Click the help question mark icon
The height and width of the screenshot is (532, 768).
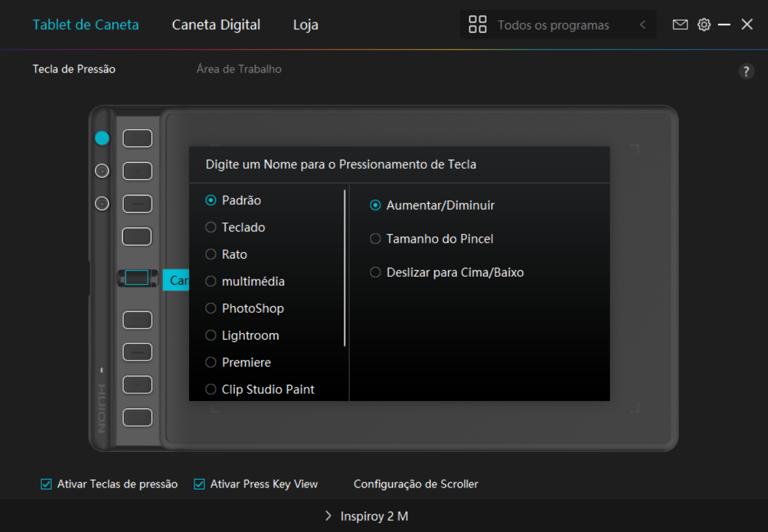point(746,72)
